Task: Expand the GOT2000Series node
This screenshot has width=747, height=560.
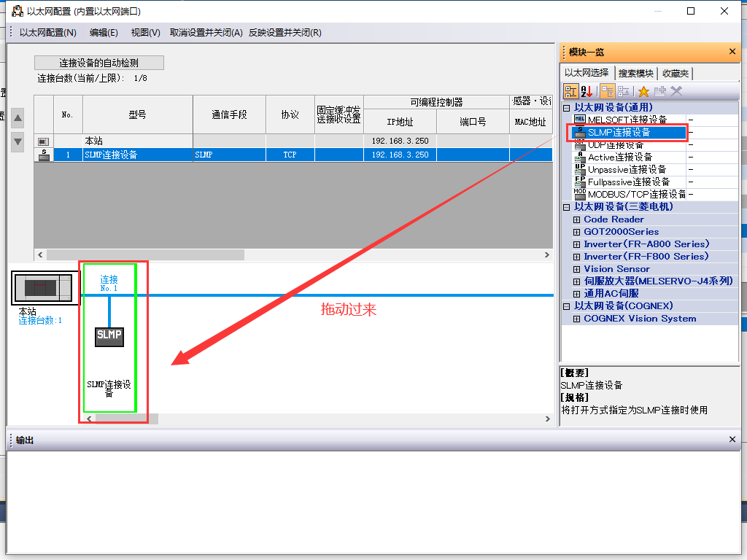Action: point(576,232)
